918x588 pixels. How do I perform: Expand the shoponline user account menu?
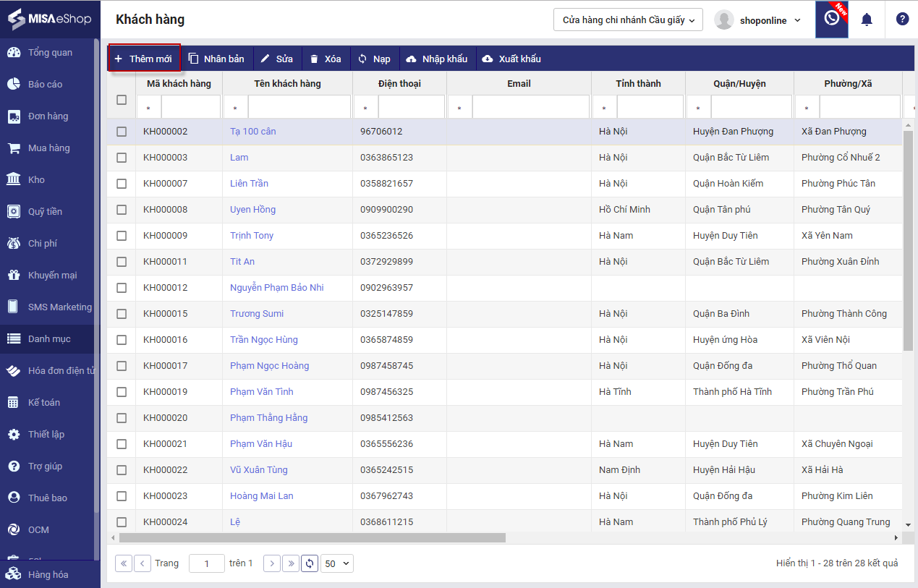click(x=758, y=20)
